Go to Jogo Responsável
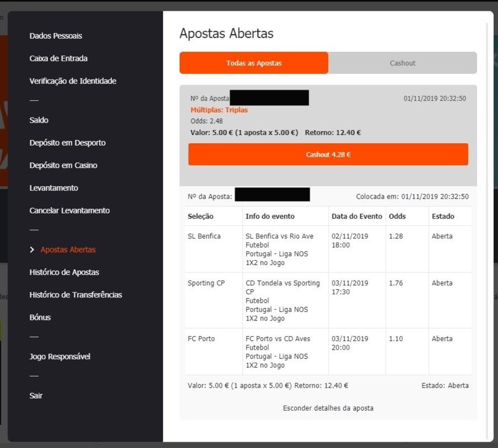Viewport: 498px width, 448px height. click(60, 357)
